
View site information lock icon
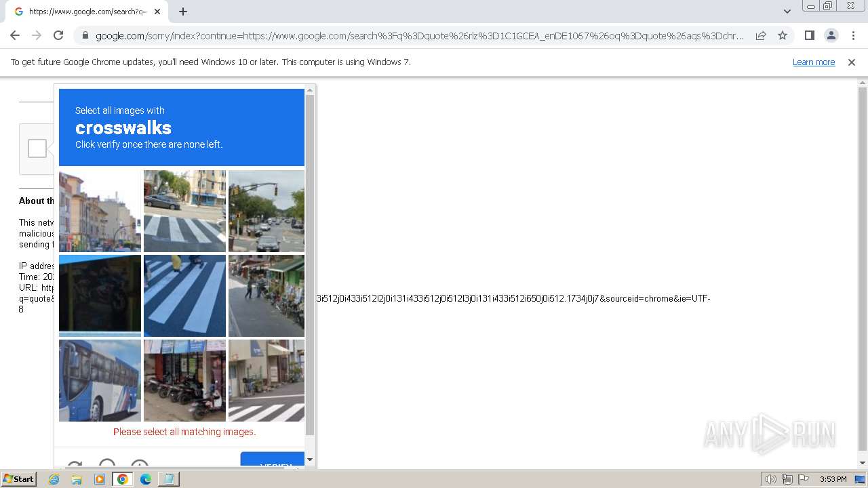click(85, 35)
